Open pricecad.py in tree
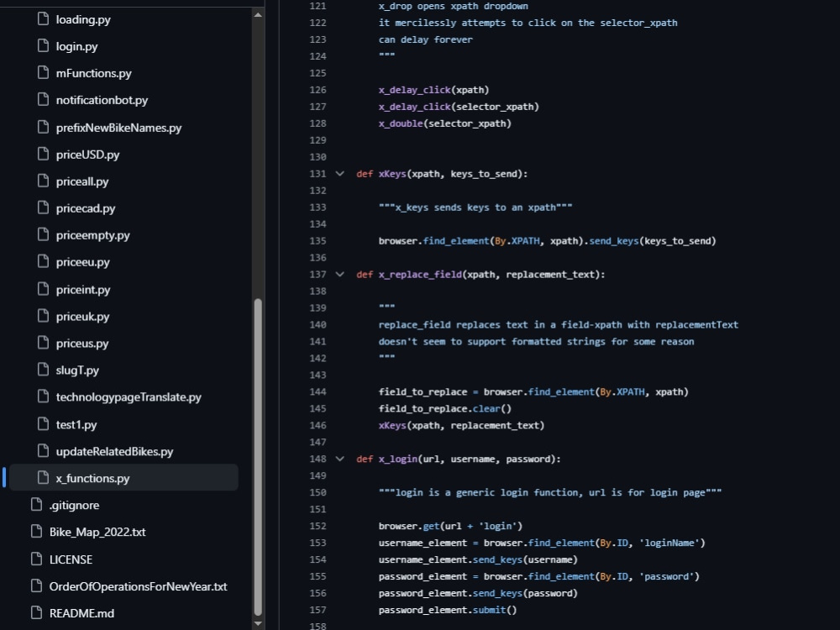The image size is (840, 630). click(85, 208)
